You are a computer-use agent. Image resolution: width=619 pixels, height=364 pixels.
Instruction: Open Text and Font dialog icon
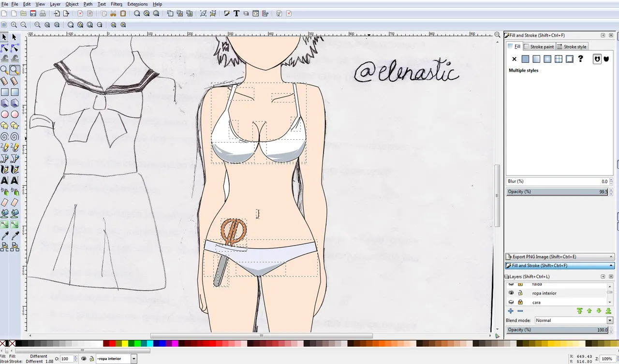pyautogui.click(x=236, y=14)
